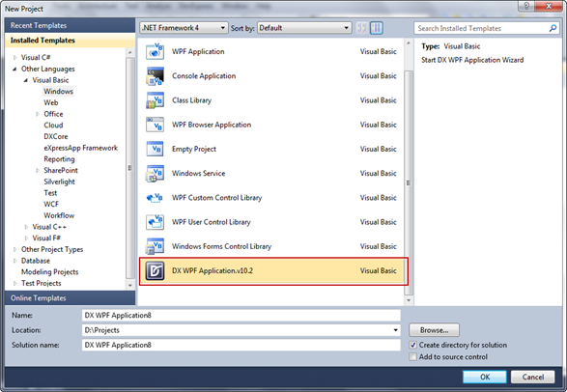Select the Empty Project template icon
This screenshot has width=567, height=392.
(x=155, y=149)
